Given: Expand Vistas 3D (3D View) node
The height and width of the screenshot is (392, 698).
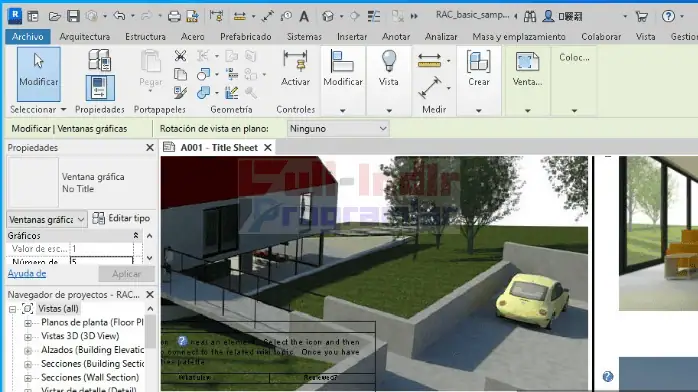Looking at the screenshot, I should pos(28,337).
